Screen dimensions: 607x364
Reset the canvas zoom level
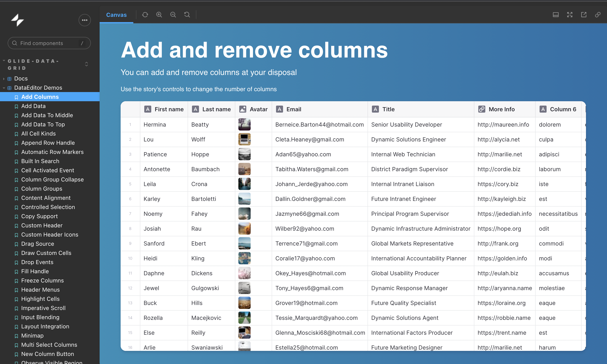click(187, 15)
